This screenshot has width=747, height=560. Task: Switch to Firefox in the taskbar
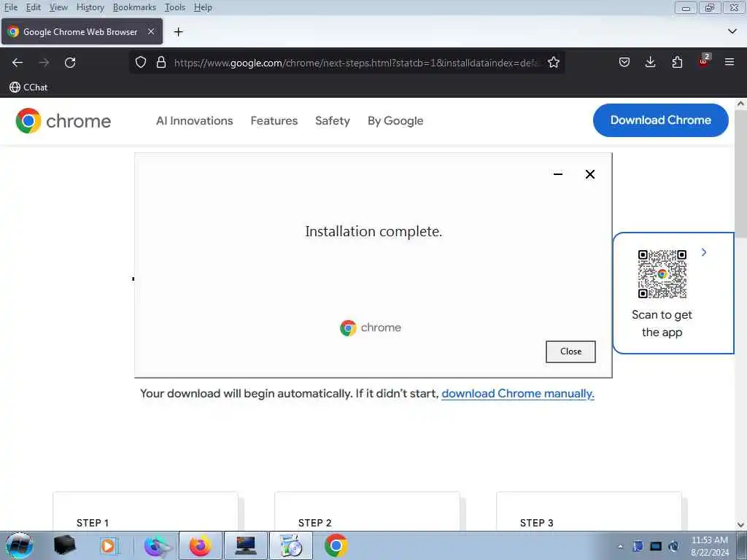click(201, 545)
